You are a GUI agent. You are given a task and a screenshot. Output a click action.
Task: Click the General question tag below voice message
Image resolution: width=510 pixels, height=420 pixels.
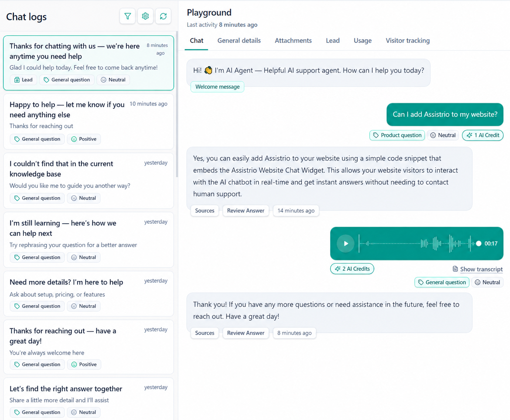442,282
